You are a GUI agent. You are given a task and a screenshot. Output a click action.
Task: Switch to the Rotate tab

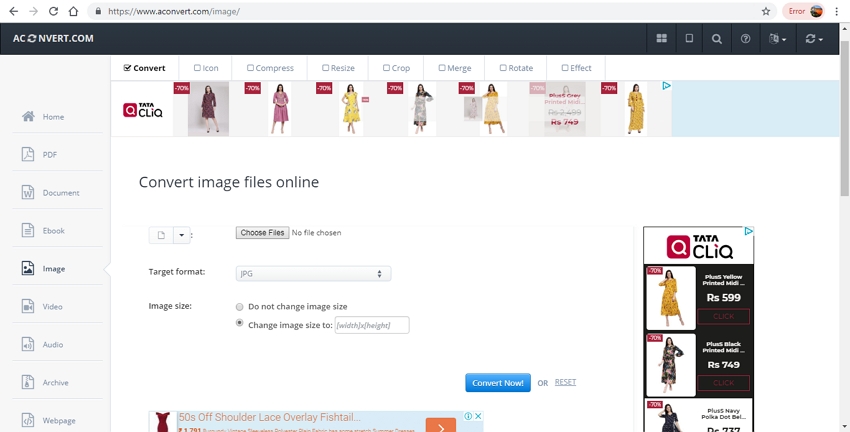pos(515,68)
